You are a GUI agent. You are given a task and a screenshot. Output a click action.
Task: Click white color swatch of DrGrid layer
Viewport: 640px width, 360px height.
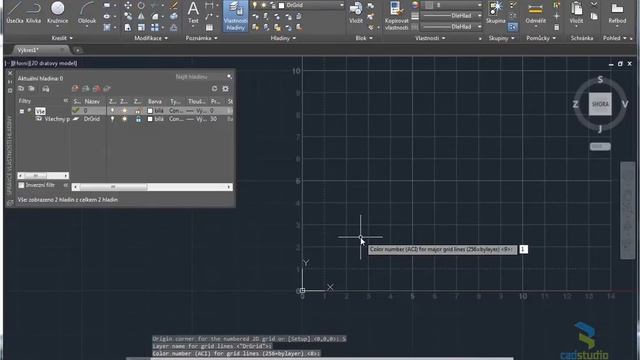tap(150, 119)
